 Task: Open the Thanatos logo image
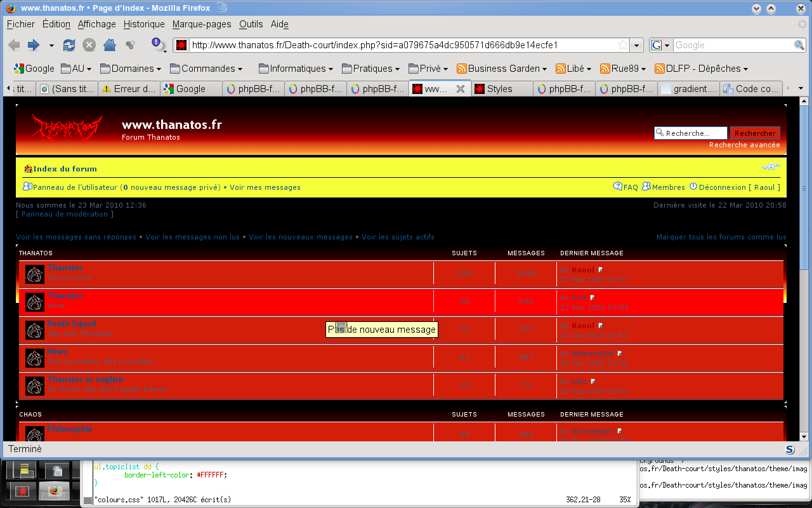point(67,128)
